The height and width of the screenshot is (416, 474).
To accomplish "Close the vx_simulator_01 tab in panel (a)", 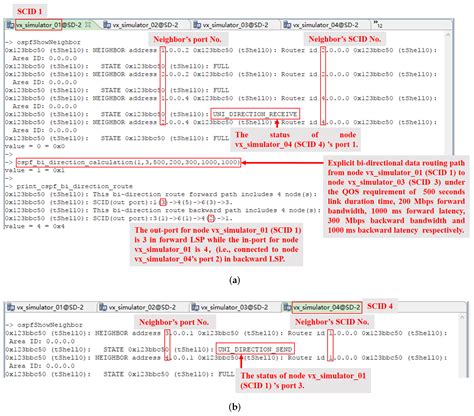I will (88, 25).
